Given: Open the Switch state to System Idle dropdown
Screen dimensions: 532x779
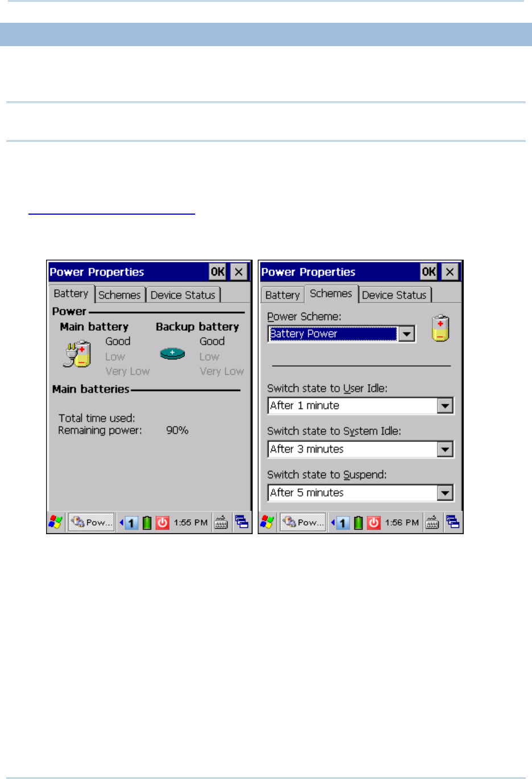Looking at the screenshot, I should pos(445,449).
